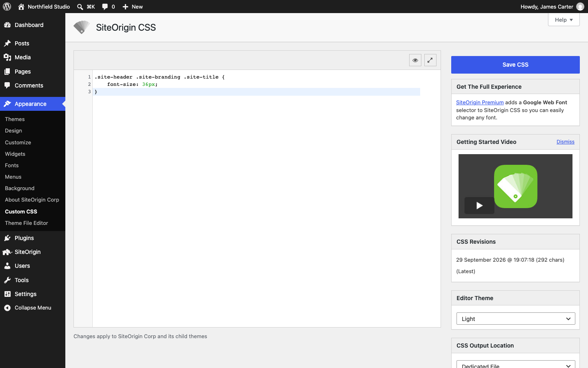This screenshot has width=588, height=368.
Task: Open the Northfield Studio home icon
Action: [21, 7]
